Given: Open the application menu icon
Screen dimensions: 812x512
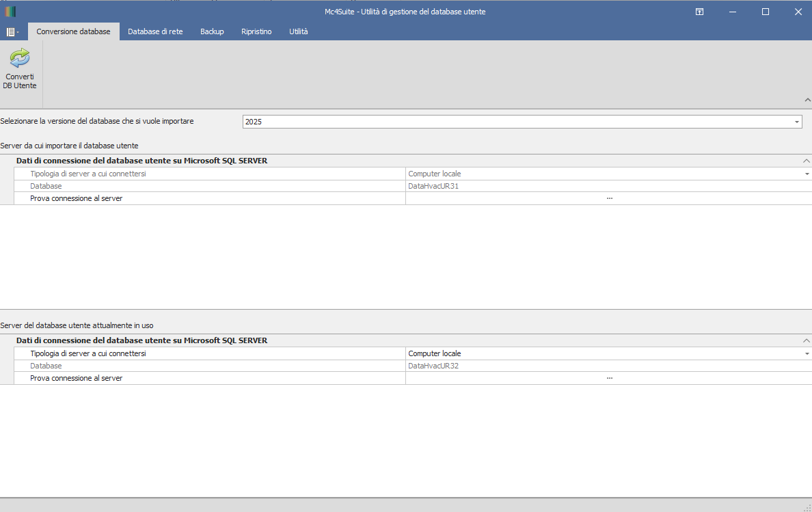Looking at the screenshot, I should pos(12,31).
